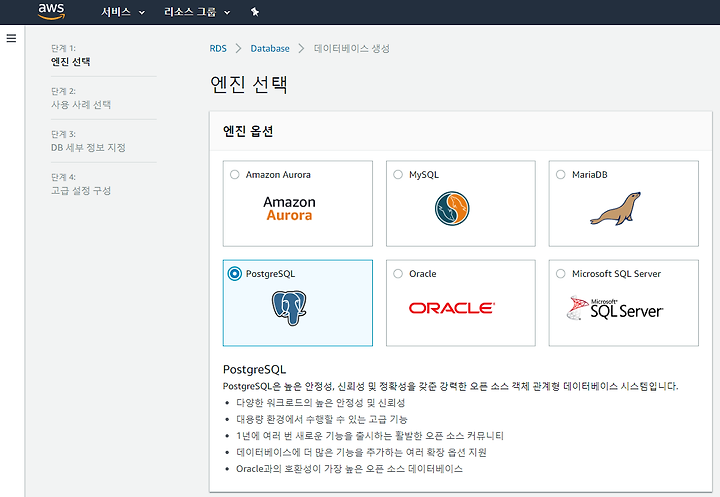This screenshot has height=497, width=720.
Task: Open the hamburger side menu
Action: 11,38
